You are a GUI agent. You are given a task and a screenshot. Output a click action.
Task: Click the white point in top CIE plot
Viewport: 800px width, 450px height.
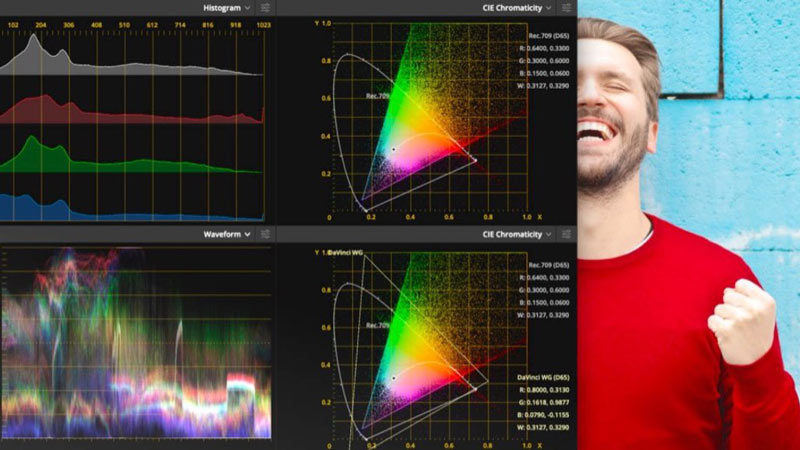[x=393, y=149]
